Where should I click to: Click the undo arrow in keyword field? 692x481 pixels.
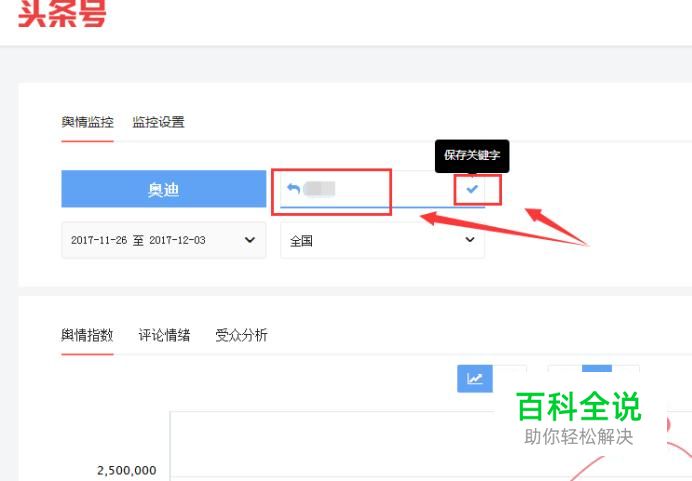[293, 189]
